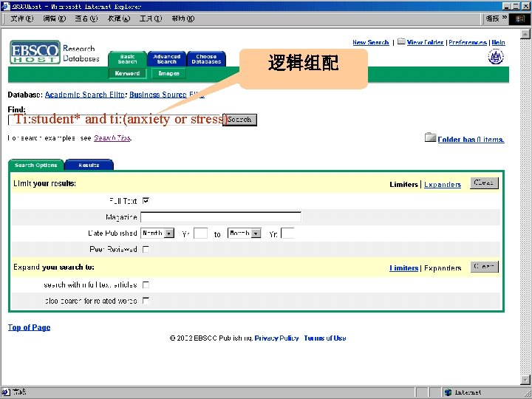
Task: Click the Internet Explorer page icon in title bar
Action: [x=6, y=6]
